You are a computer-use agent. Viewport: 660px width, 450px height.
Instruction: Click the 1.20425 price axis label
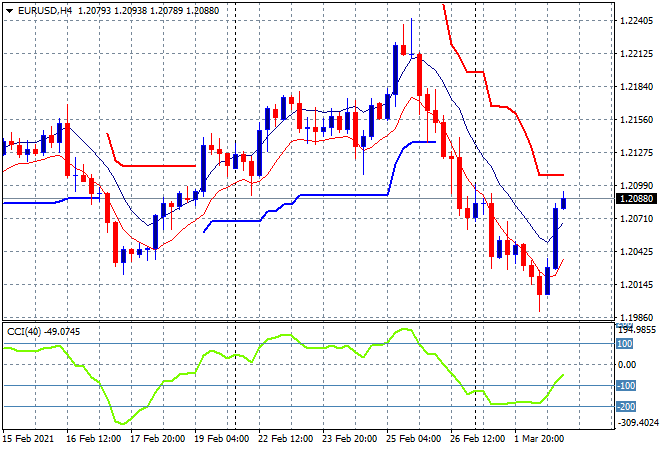pyautogui.click(x=637, y=252)
